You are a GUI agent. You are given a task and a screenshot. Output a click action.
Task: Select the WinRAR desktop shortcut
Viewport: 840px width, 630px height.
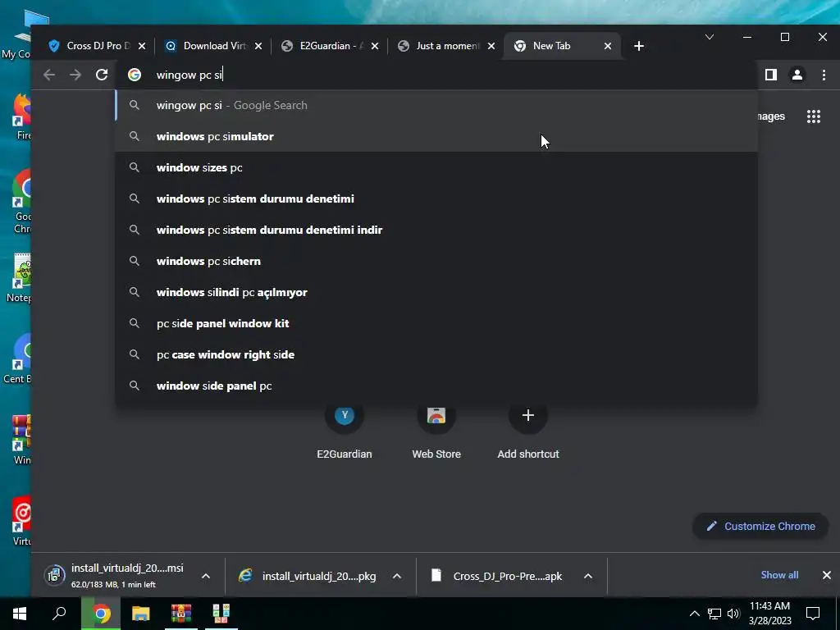coord(21,440)
